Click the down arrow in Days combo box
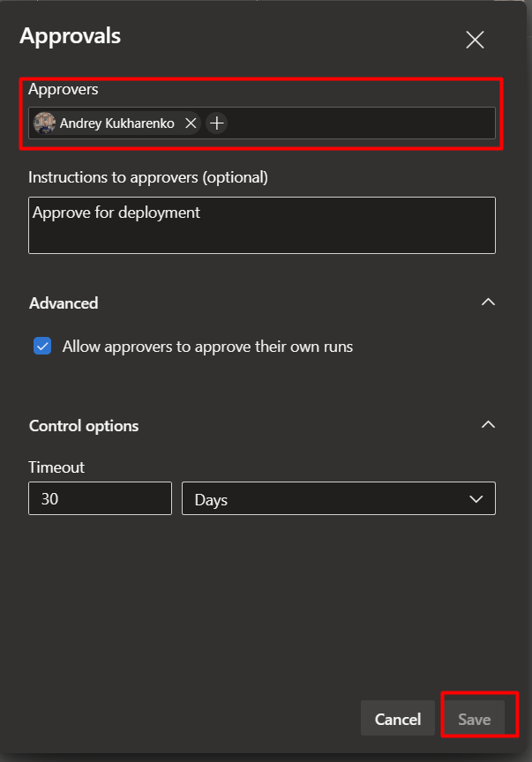The image size is (532, 762). (476, 499)
